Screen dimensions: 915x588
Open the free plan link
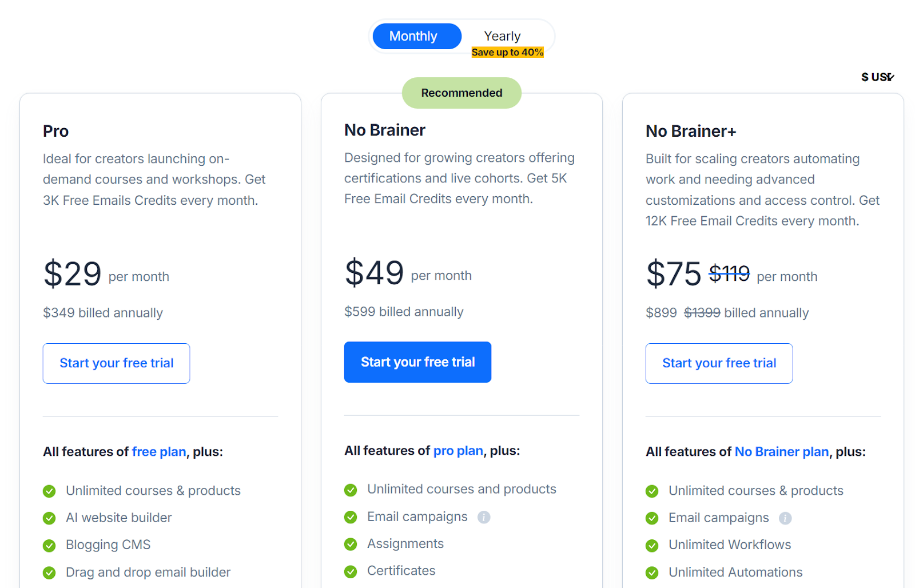point(158,451)
